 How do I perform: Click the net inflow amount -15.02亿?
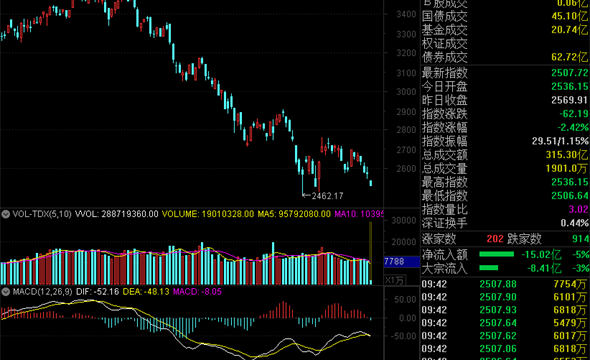pyautogui.click(x=541, y=255)
